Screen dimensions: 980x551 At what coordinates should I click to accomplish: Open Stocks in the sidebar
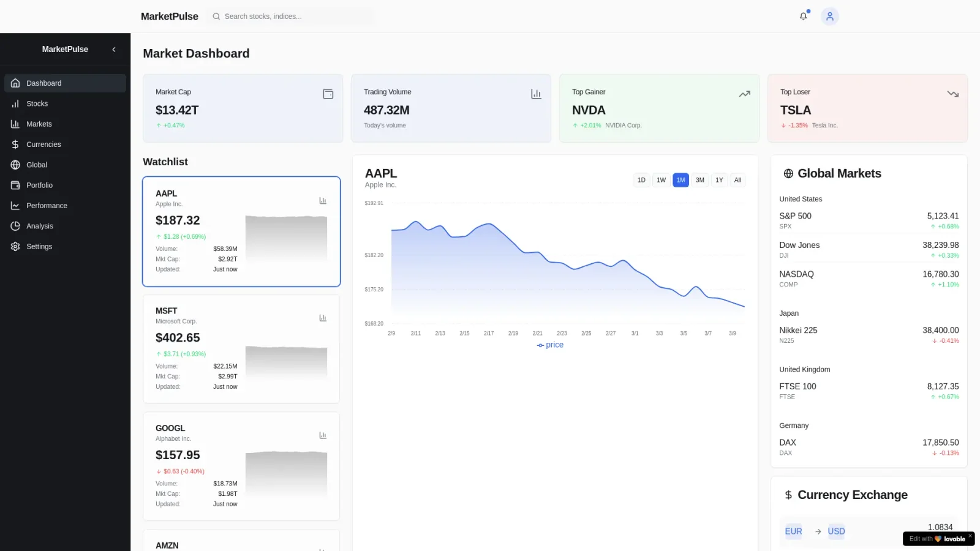tap(37, 104)
